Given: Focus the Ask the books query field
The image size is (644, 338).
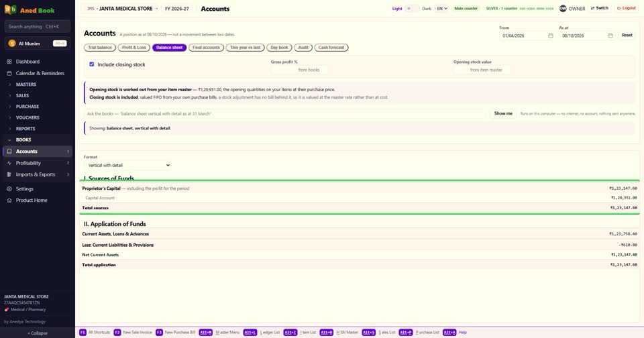Looking at the screenshot, I should pyautogui.click(x=285, y=113).
